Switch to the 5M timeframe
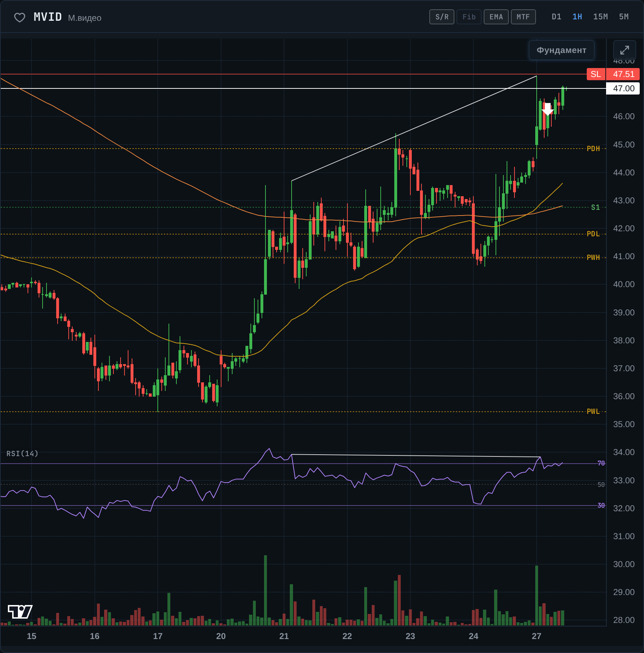The height and width of the screenshot is (653, 644). click(624, 17)
